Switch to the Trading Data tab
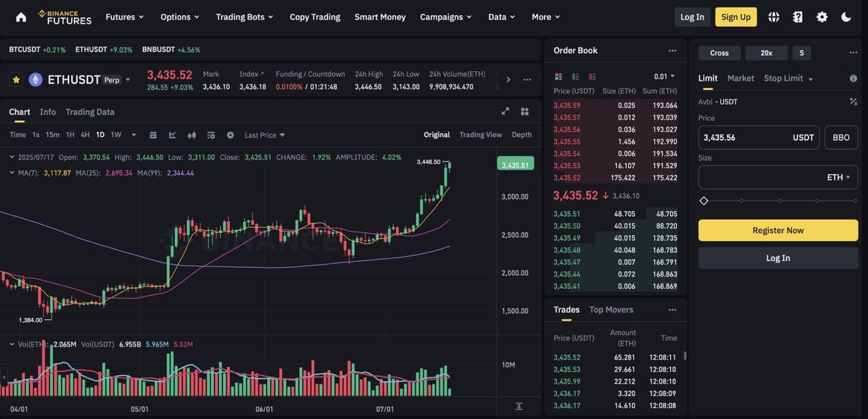The height and width of the screenshot is (419, 868). 90,111
